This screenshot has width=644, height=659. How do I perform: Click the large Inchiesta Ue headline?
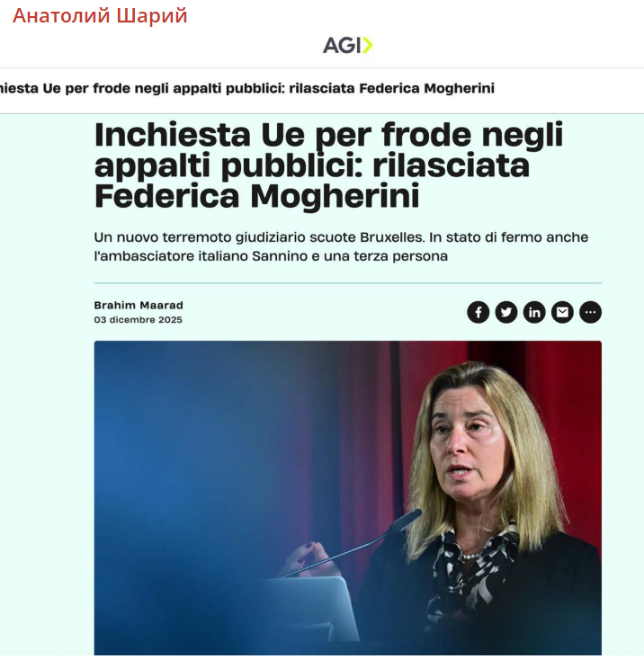(x=328, y=165)
